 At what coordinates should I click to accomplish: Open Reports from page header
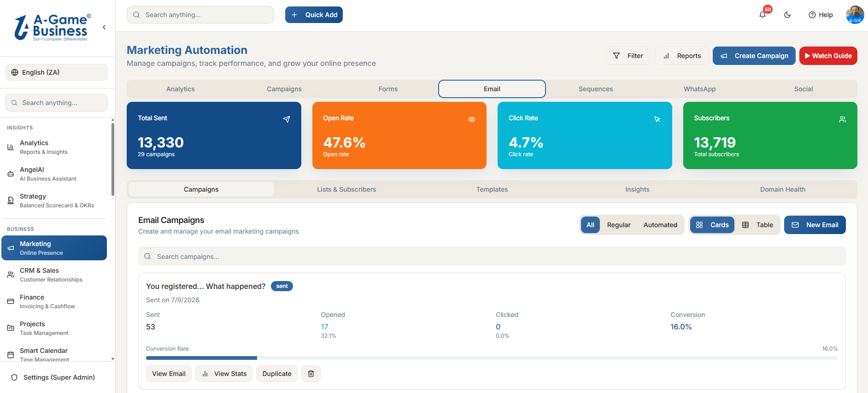point(681,56)
